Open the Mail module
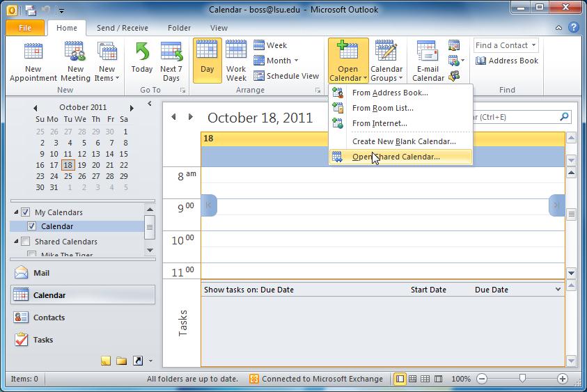This screenshot has height=392, width=587. pyautogui.click(x=82, y=272)
